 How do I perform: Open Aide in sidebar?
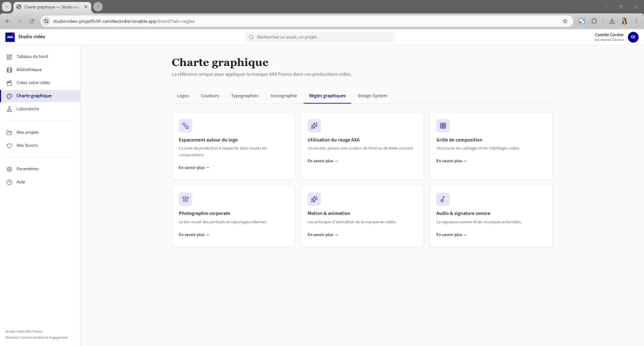[x=40, y=182]
